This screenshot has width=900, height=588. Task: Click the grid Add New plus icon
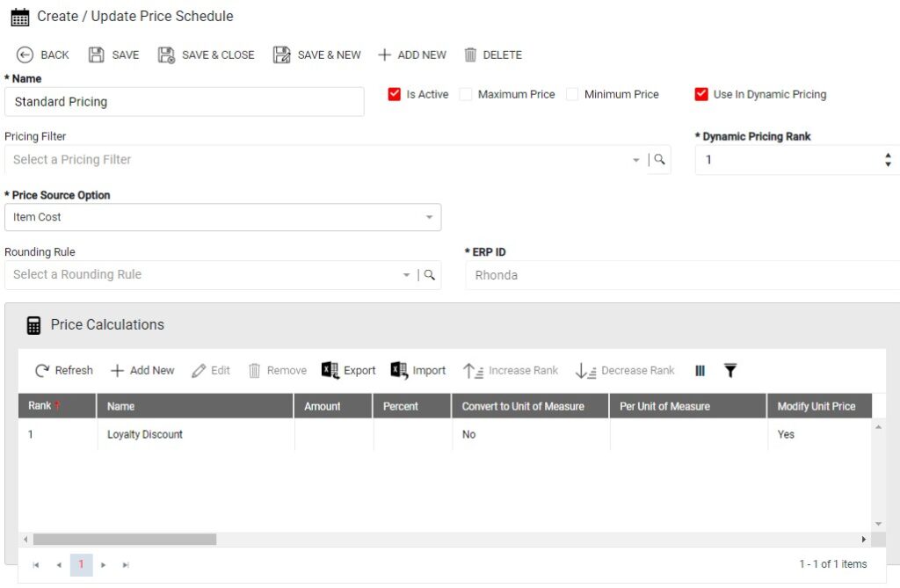pyautogui.click(x=117, y=370)
